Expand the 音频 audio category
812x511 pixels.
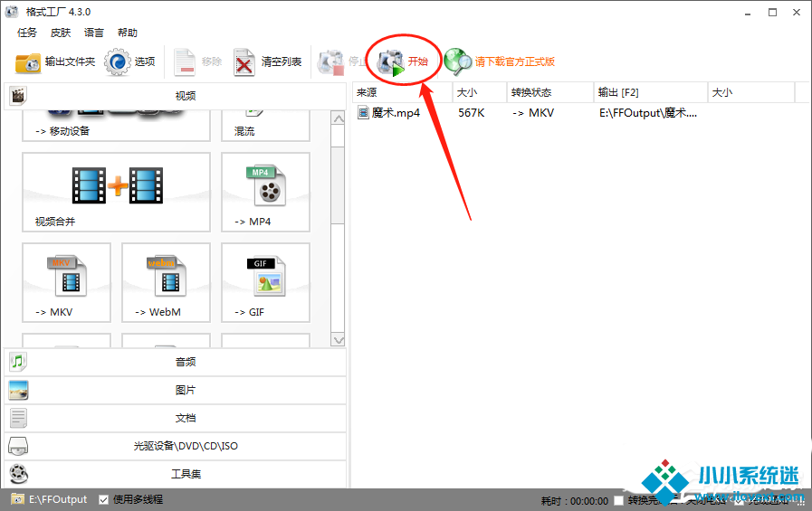(x=175, y=362)
